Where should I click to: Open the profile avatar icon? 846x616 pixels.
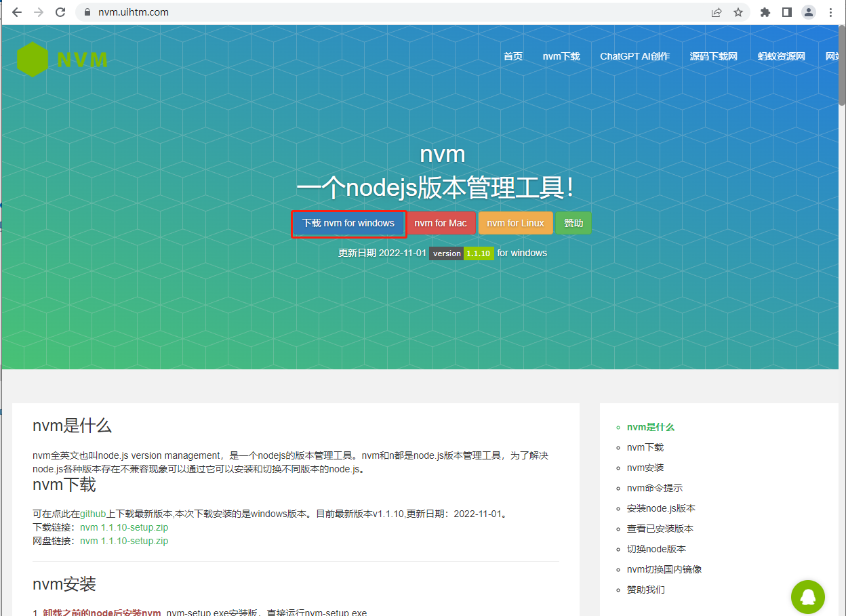click(x=809, y=12)
